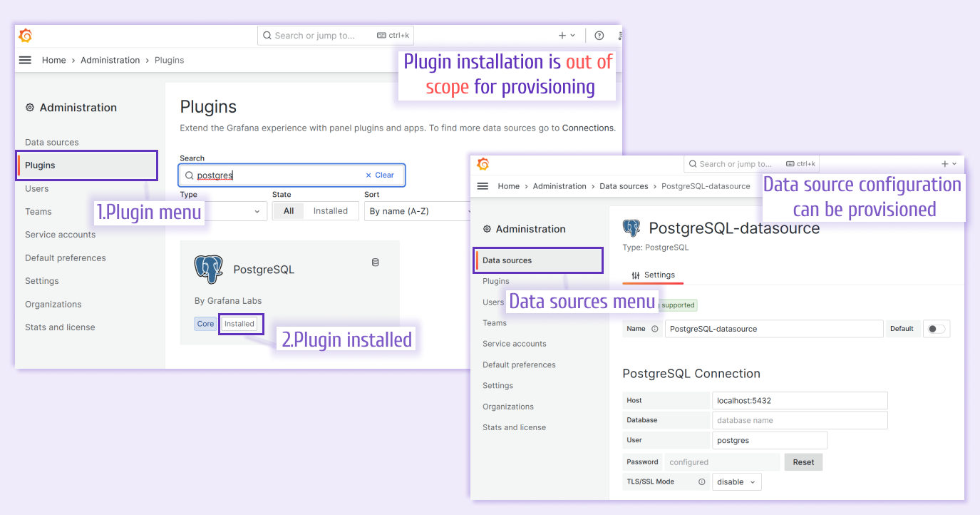Click Administration breadcrumb in Data sources window
This screenshot has width=980, height=515.
pos(559,186)
